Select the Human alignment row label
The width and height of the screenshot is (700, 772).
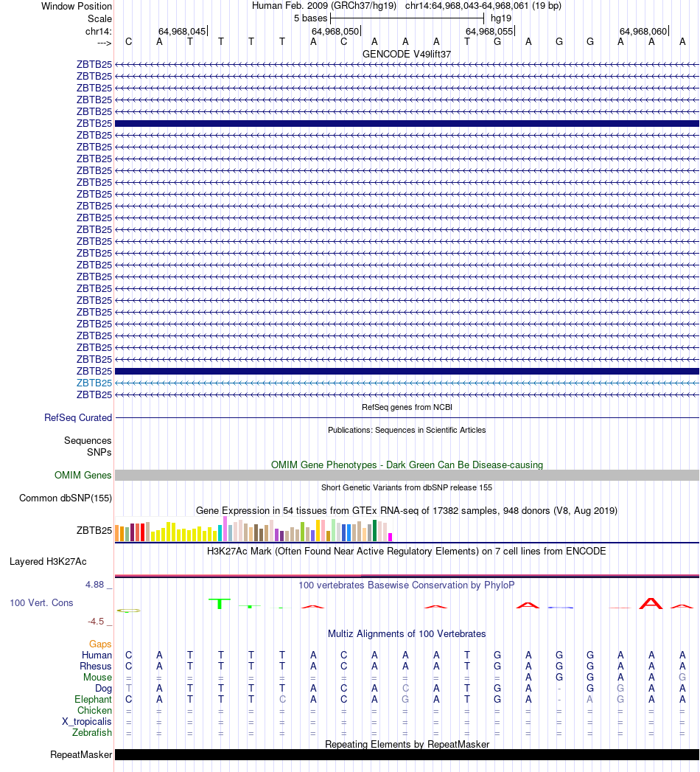tap(97, 655)
